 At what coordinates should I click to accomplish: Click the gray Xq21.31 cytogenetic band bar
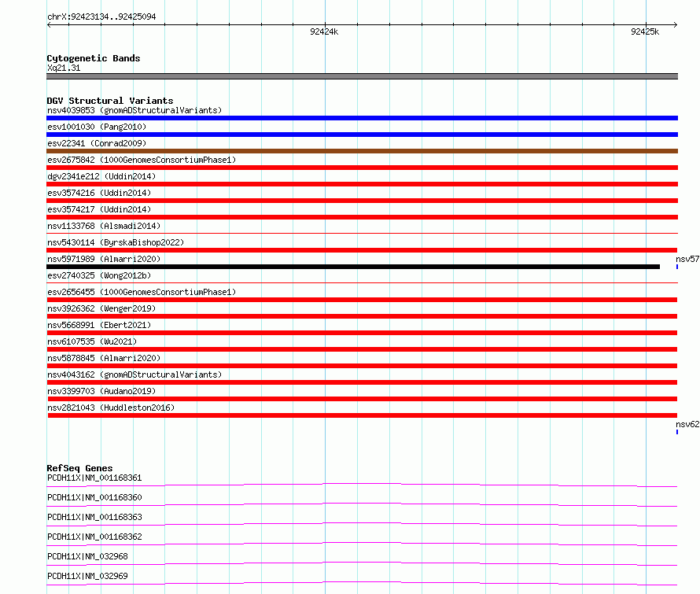coord(362,76)
